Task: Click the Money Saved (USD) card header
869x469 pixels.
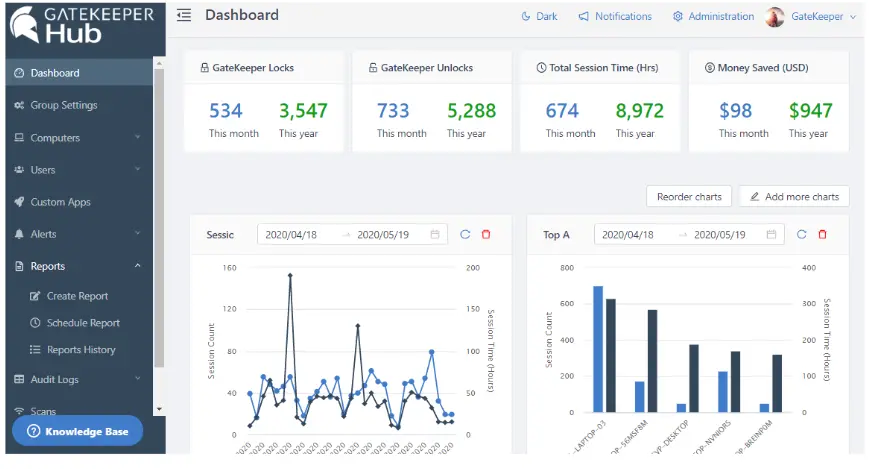Action: tap(769, 68)
